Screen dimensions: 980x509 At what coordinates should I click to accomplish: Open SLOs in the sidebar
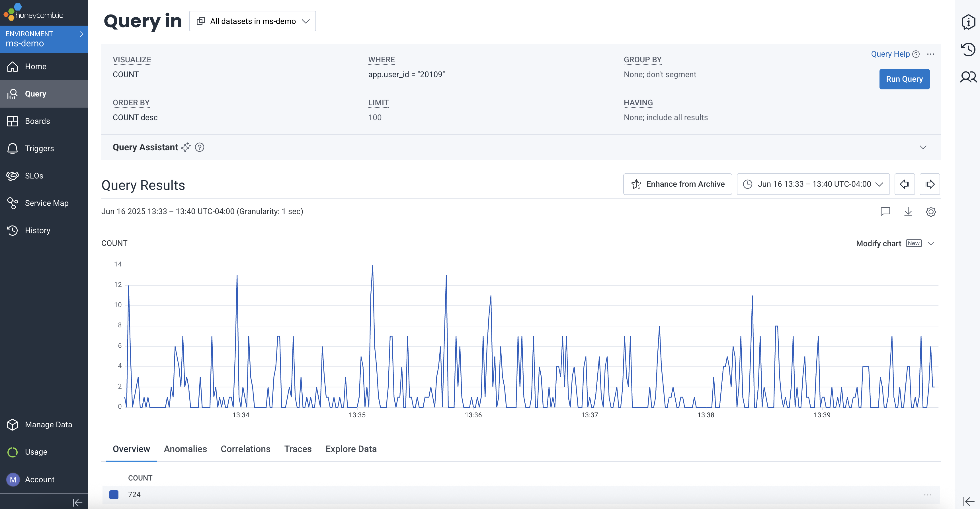(44, 176)
